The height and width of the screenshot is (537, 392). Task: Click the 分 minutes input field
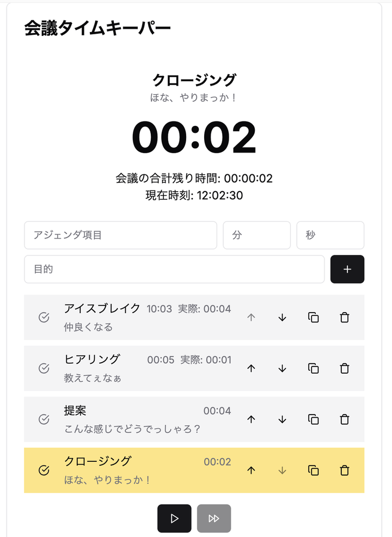click(x=256, y=235)
